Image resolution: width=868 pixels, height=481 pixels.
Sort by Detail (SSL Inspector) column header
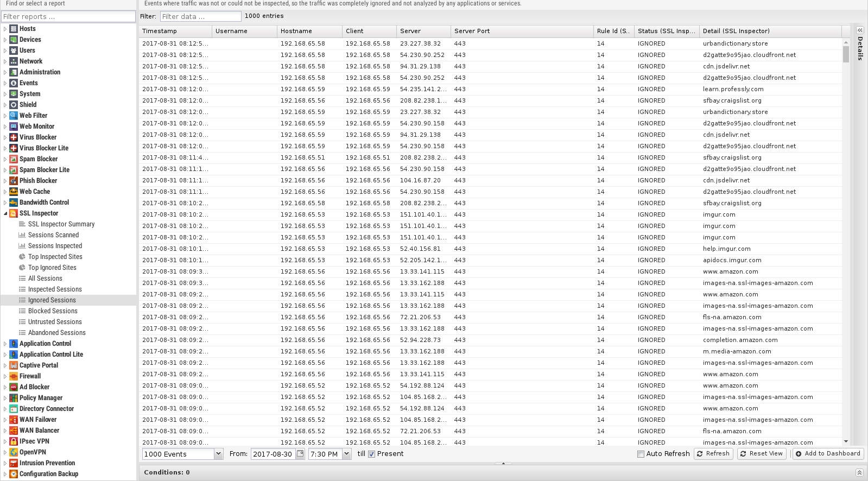[770, 31]
